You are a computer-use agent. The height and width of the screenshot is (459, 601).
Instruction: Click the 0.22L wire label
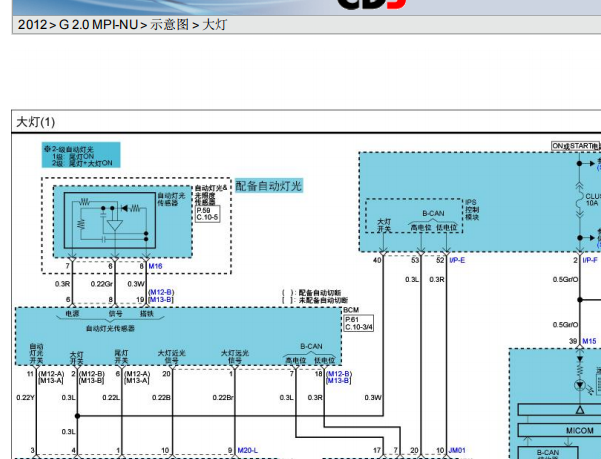(x=111, y=398)
